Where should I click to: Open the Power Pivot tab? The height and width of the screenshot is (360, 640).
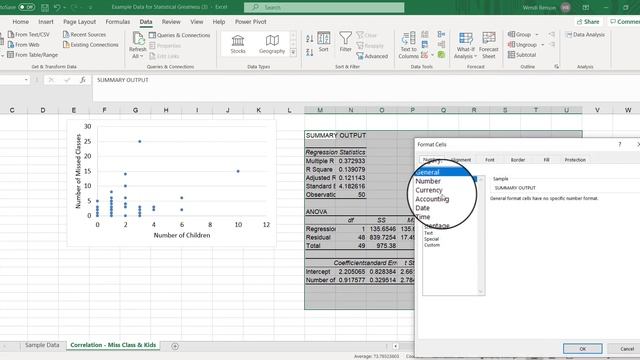(251, 22)
